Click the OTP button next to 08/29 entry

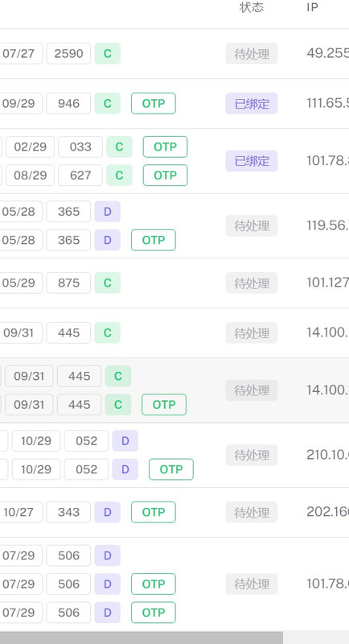pyautogui.click(x=166, y=175)
